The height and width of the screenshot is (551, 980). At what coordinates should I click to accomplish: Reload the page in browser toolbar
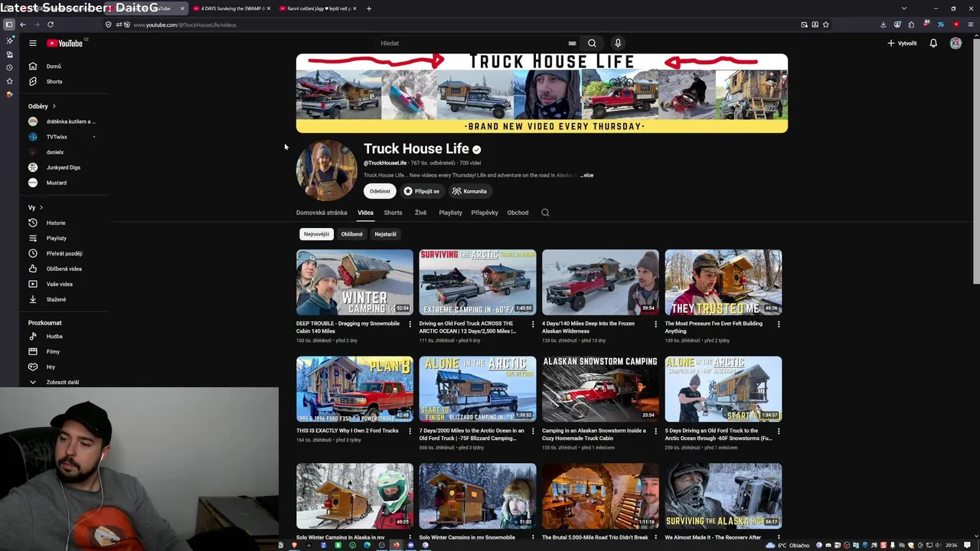(x=51, y=24)
